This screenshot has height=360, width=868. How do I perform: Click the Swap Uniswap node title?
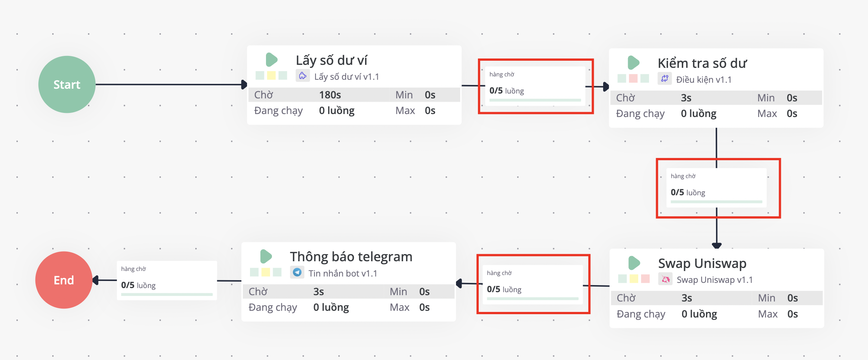pyautogui.click(x=702, y=263)
